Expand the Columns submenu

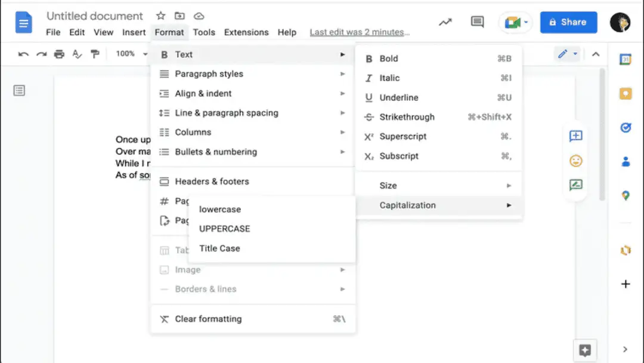(x=252, y=133)
